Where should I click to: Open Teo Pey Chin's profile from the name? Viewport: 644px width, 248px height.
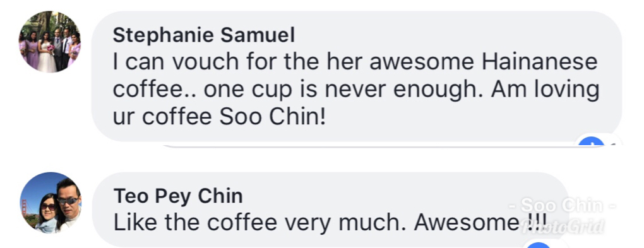pyautogui.click(x=178, y=196)
